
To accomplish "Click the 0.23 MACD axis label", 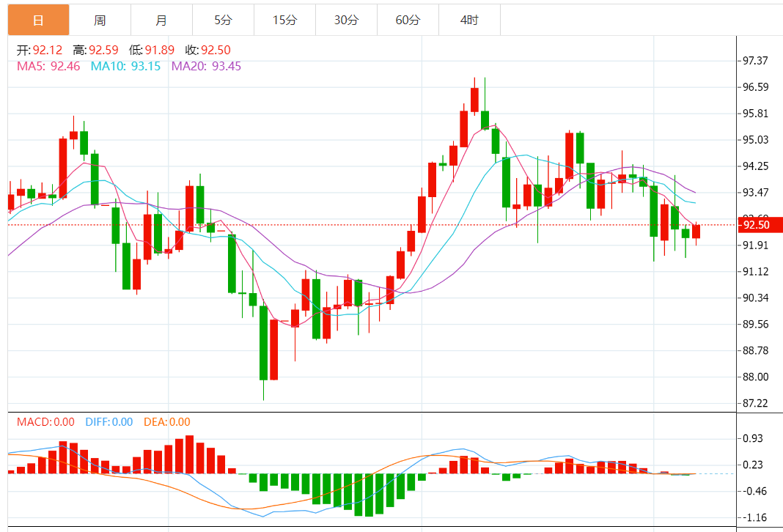I will pos(753,465).
